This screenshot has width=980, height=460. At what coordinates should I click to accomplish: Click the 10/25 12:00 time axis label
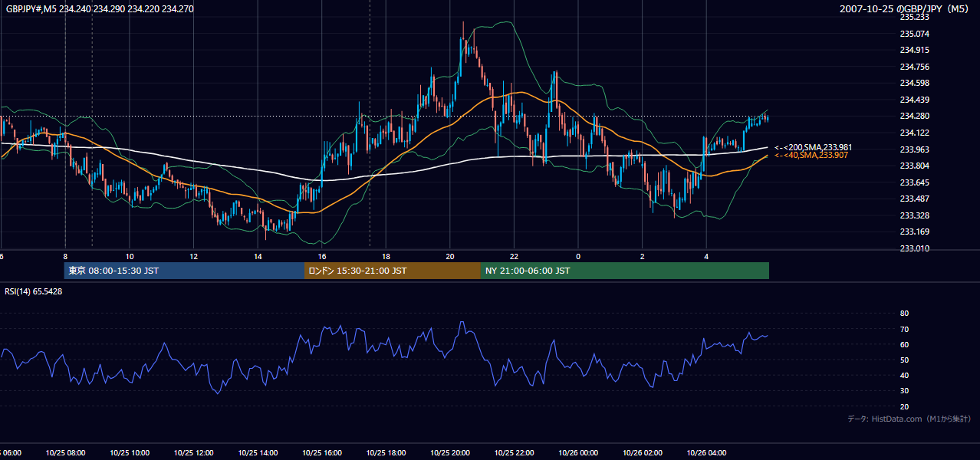click(193, 453)
